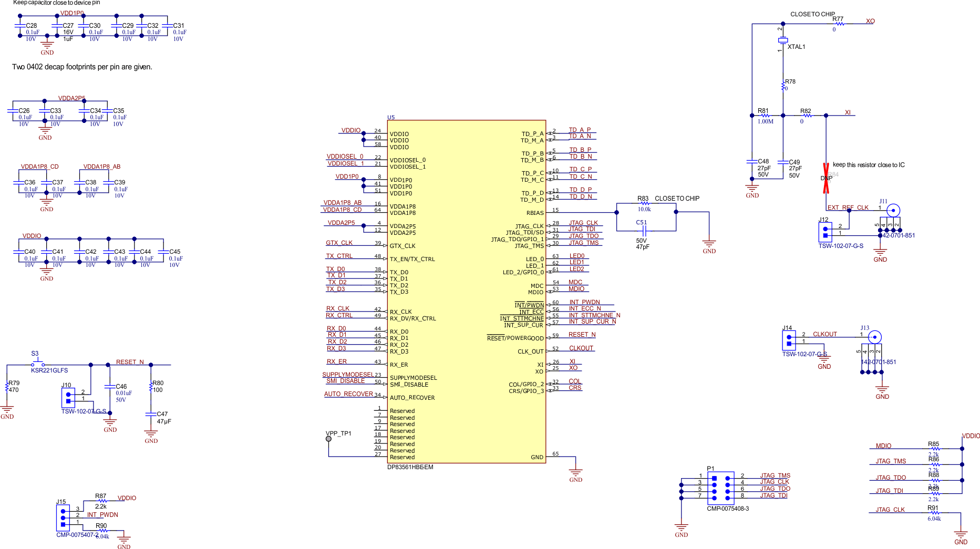980x549 pixels.
Task: Click the J14 two-pin header symbol
Action: 789,340
